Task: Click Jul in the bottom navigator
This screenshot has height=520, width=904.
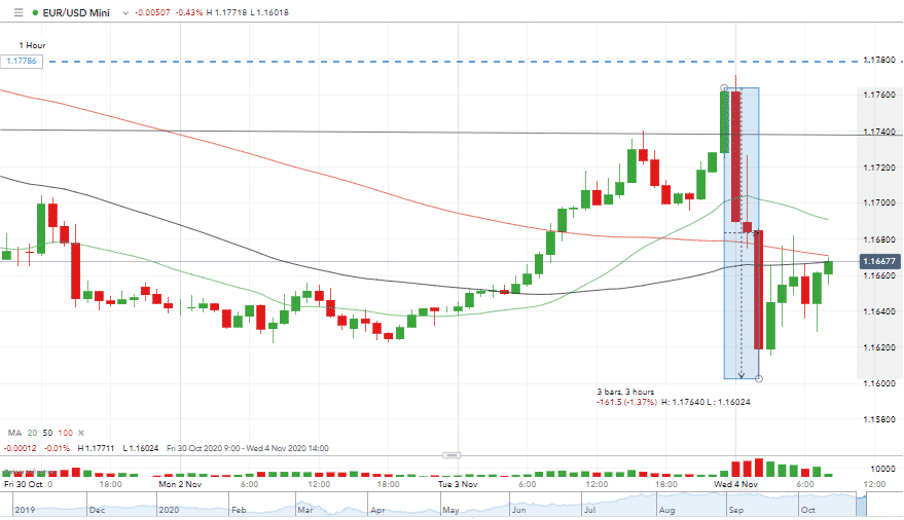Action: point(590,510)
